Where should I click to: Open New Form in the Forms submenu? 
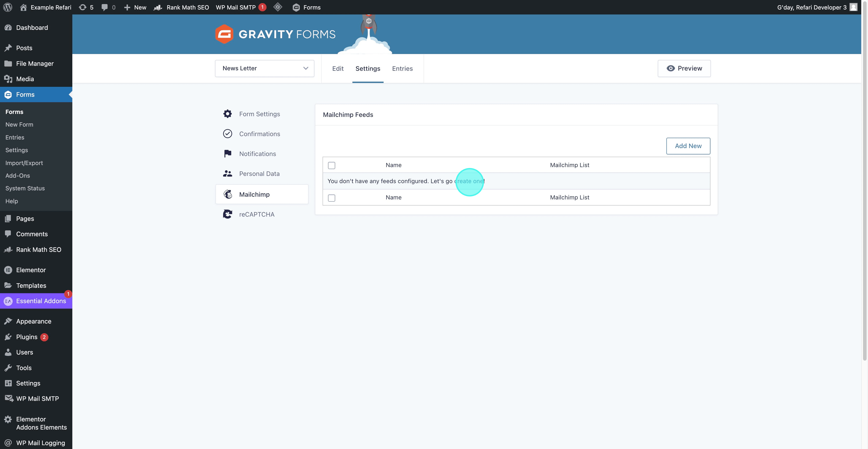(x=19, y=124)
